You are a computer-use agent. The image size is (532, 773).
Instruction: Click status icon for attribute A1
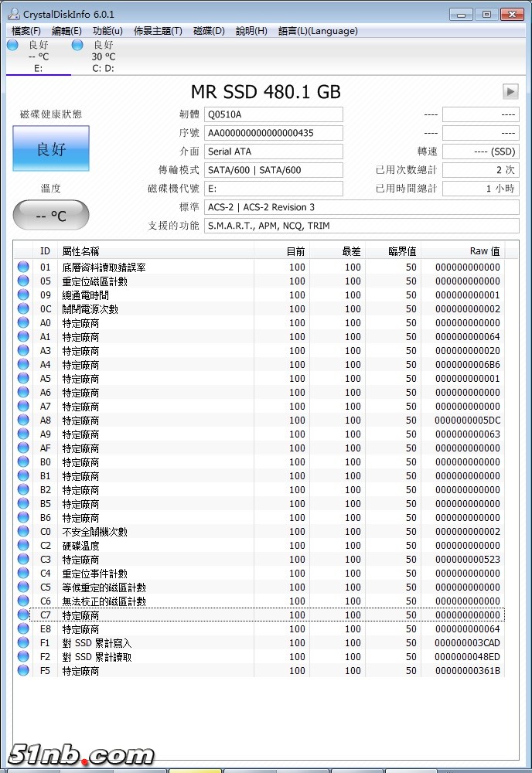click(x=23, y=336)
